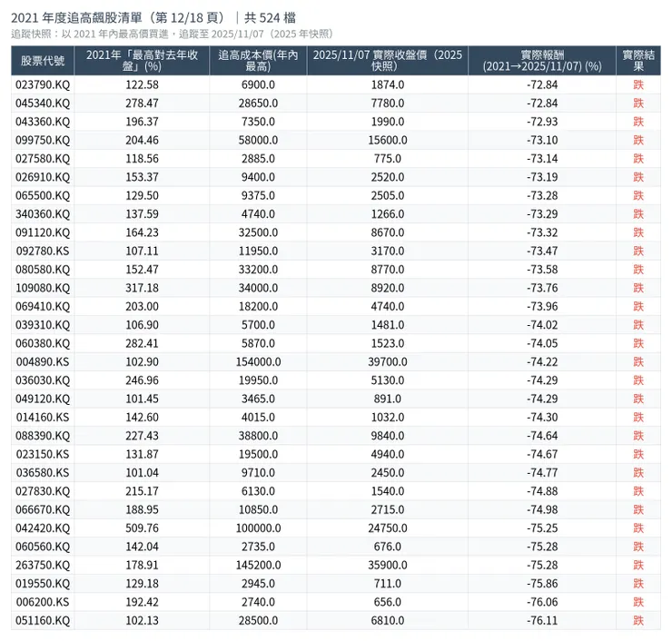Select stock code 060560.KQ
This screenshot has height=641, width=672.
43,547
